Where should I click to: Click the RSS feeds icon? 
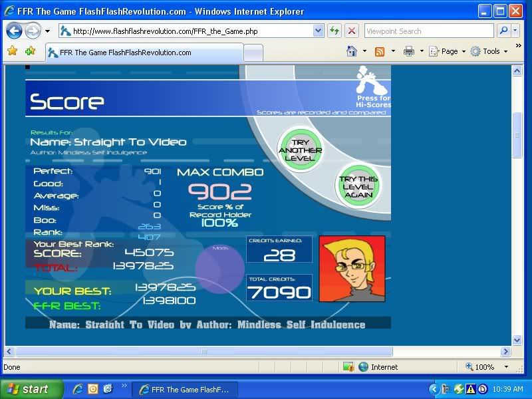pyautogui.click(x=380, y=51)
